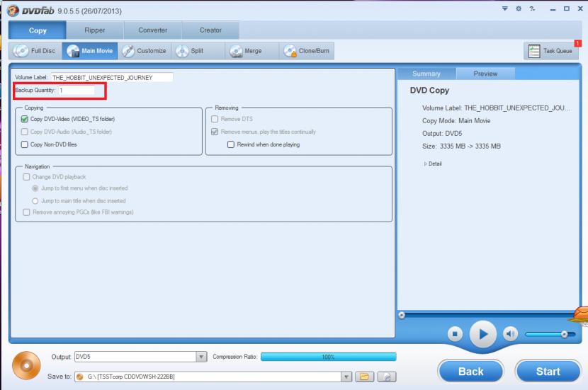This screenshot has width=588, height=390.
Task: Click the 'Copy Mode: Main Movie' summary text
Action: [x=456, y=120]
